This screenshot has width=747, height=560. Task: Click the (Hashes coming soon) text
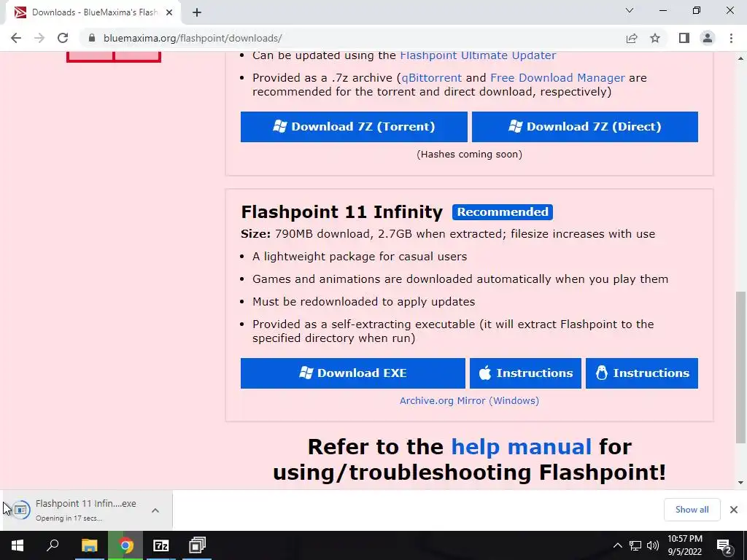point(469,155)
